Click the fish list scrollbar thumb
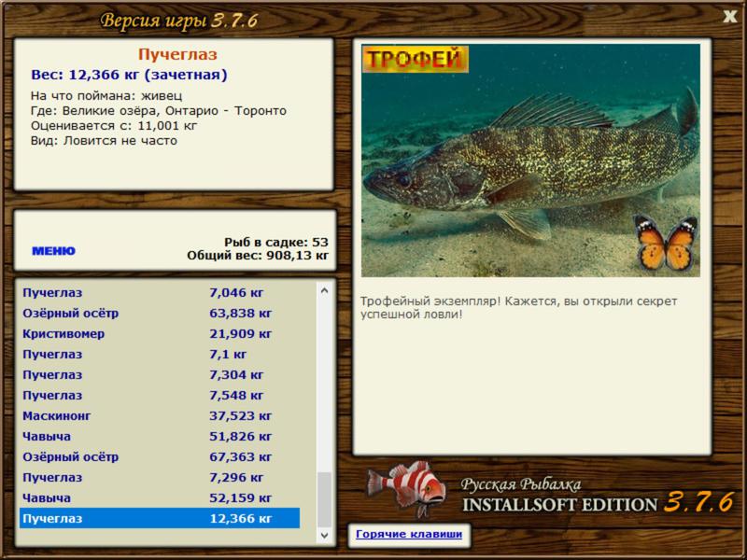Viewport: 747px width, 560px height. (324, 499)
